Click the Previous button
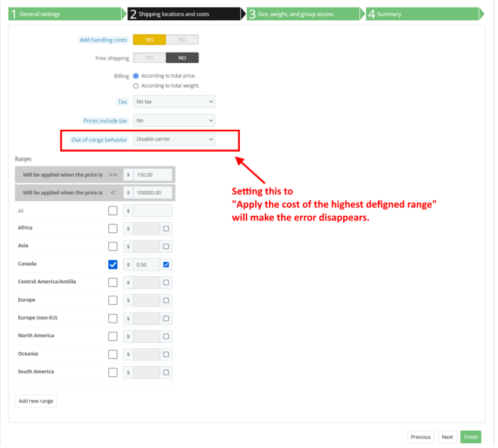This screenshot has height=448, width=498. click(420, 437)
